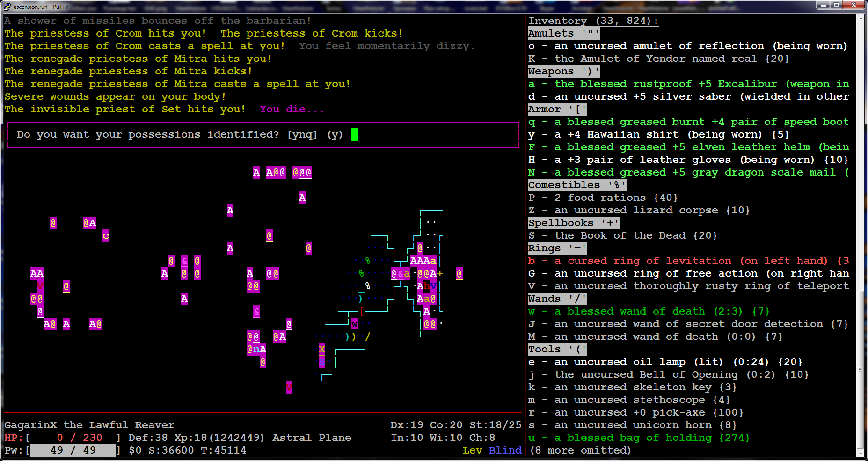The image size is (868, 461).
Task: Click the +3 pair of leather gloves line
Action: coord(688,160)
